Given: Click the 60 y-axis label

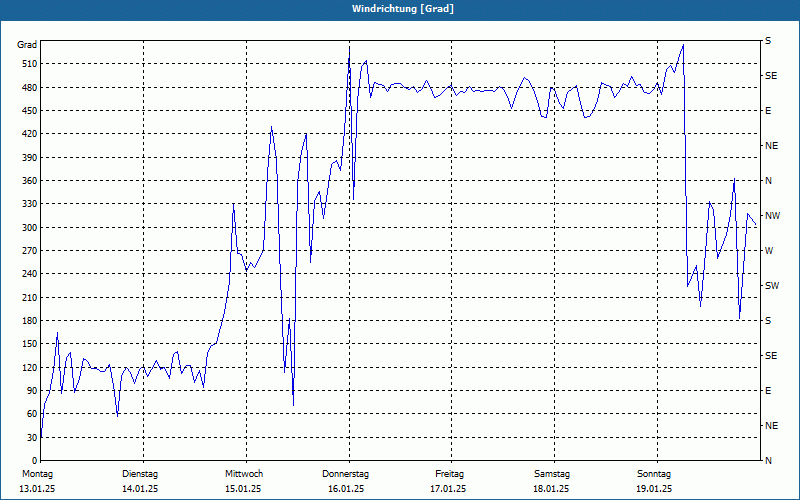Looking at the screenshot, I should [x=33, y=414].
